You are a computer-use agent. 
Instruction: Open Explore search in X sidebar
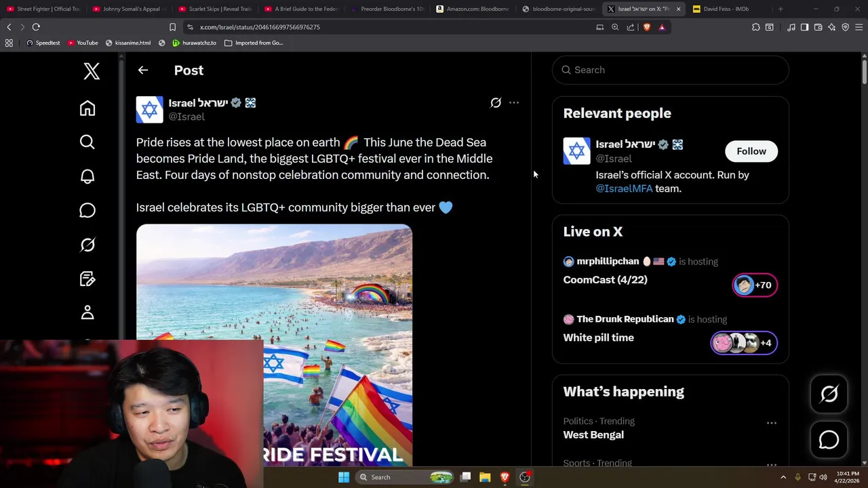point(87,142)
